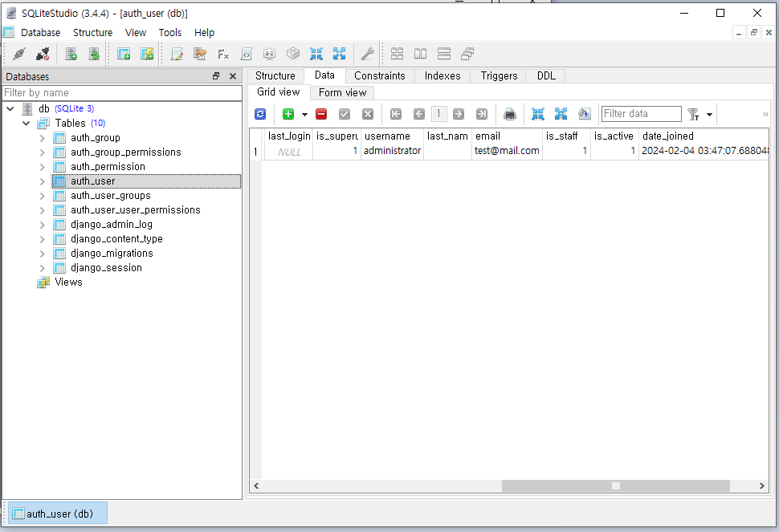779x532 pixels.
Task: Select the auth_user_user_permissions table
Action: pyautogui.click(x=135, y=210)
